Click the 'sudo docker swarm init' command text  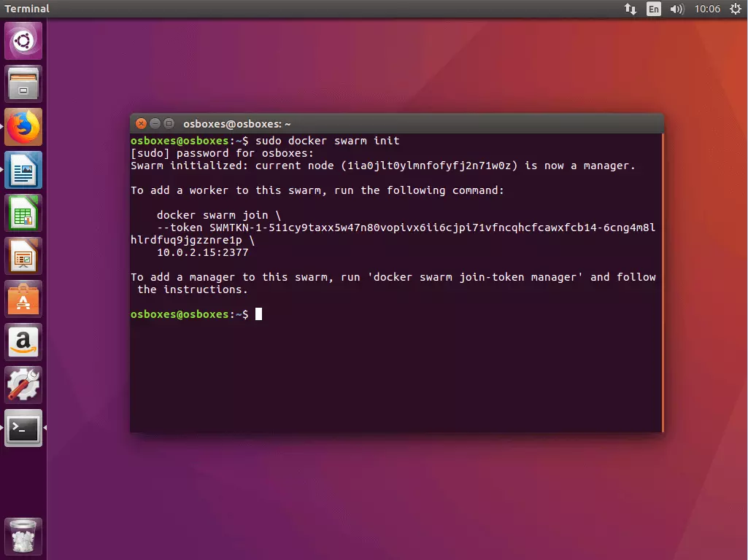(327, 141)
